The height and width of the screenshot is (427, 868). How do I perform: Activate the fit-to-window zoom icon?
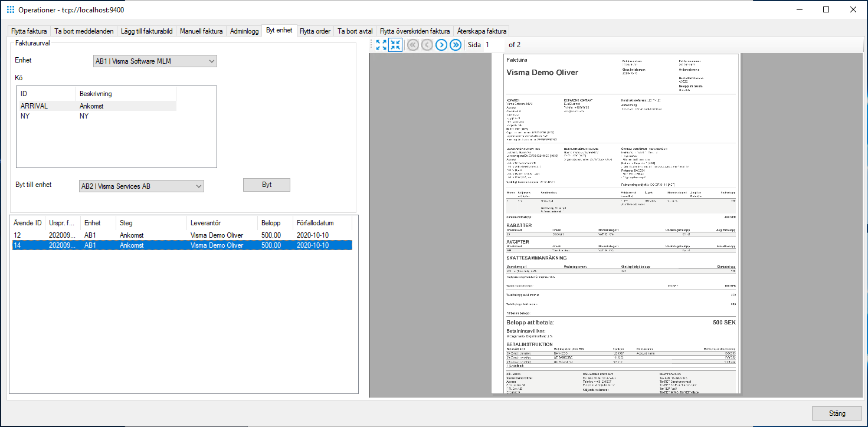point(381,44)
